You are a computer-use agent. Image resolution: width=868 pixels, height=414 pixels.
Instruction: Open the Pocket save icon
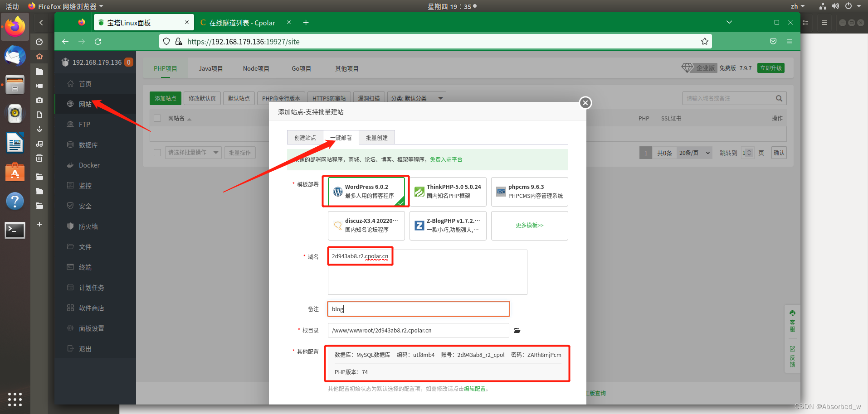tap(773, 42)
